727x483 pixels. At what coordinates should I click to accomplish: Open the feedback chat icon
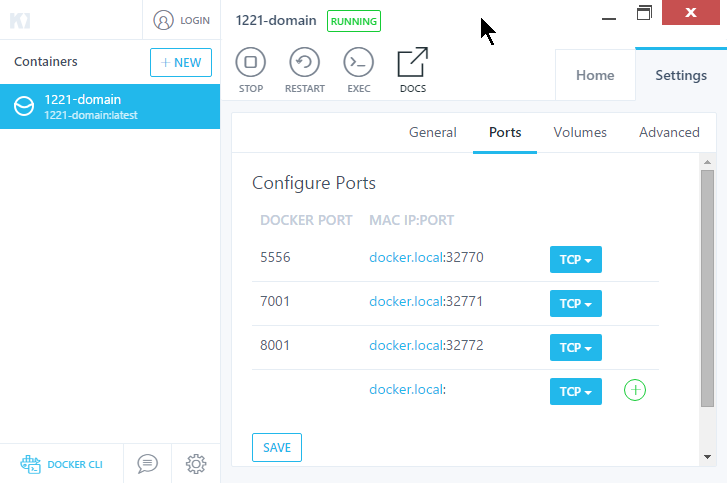[x=147, y=464]
